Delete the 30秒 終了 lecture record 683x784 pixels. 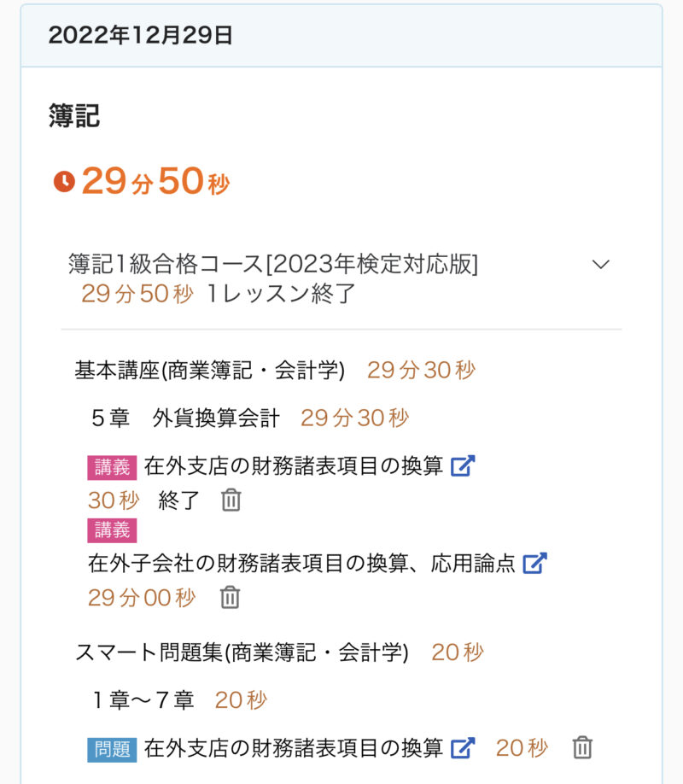coord(231,500)
